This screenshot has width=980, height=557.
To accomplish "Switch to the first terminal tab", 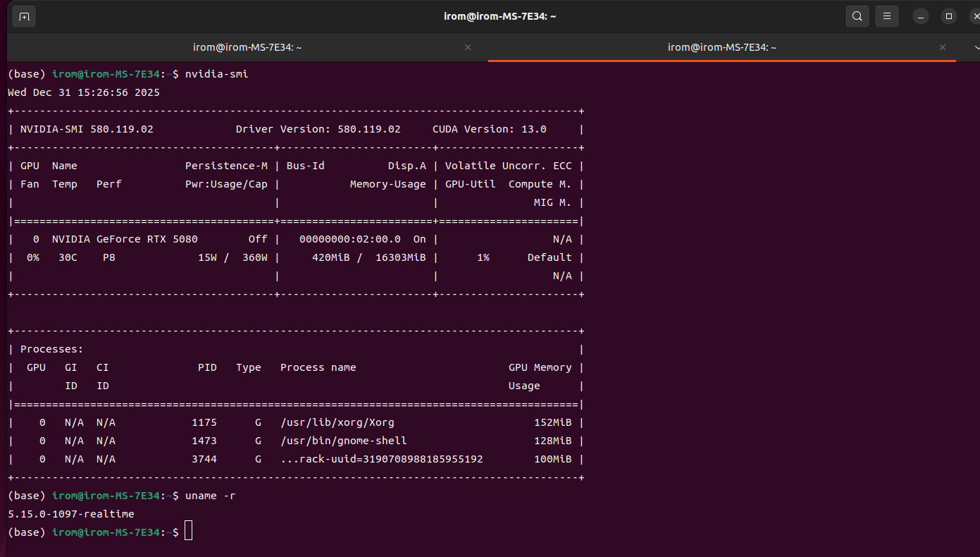I will coord(247,47).
